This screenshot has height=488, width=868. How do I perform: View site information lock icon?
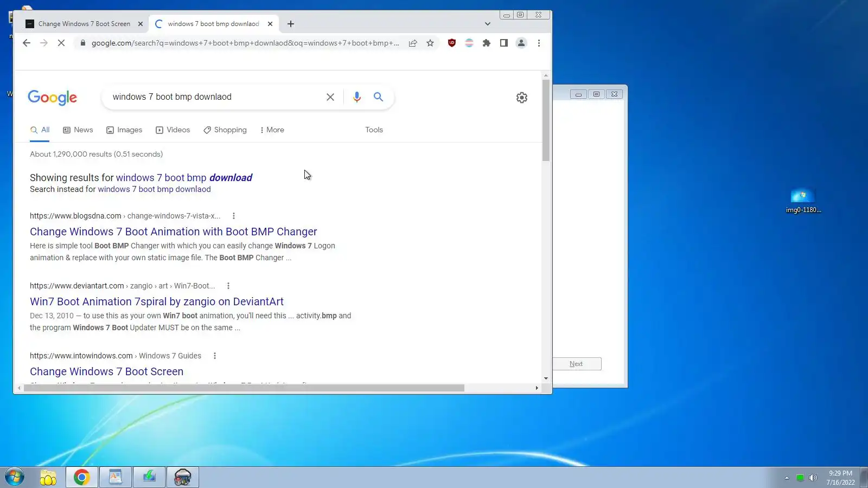point(82,43)
